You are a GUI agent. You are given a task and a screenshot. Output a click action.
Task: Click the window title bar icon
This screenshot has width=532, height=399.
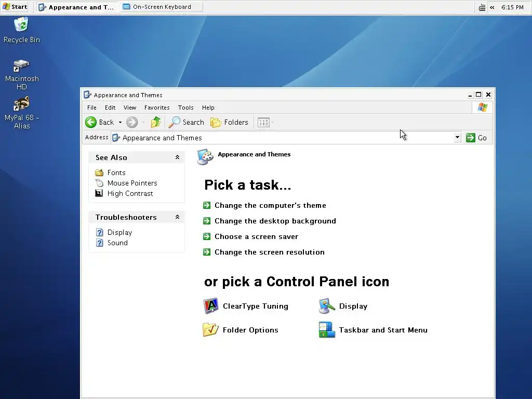pyautogui.click(x=87, y=95)
